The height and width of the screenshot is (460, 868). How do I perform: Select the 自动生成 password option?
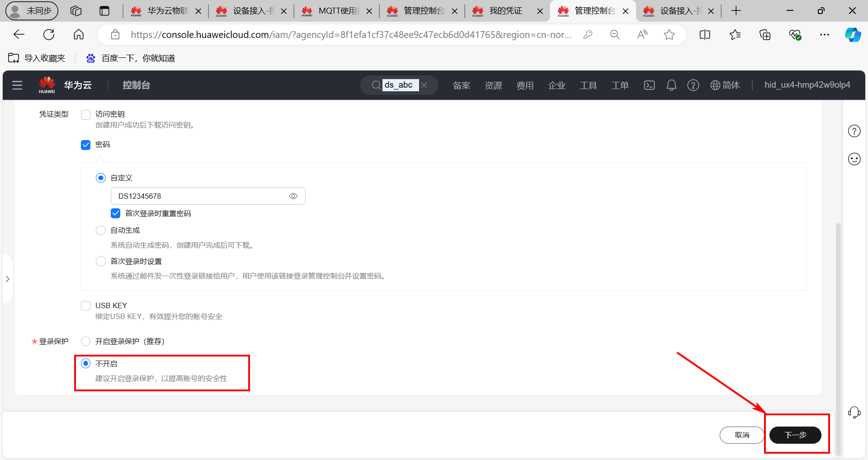click(x=100, y=230)
